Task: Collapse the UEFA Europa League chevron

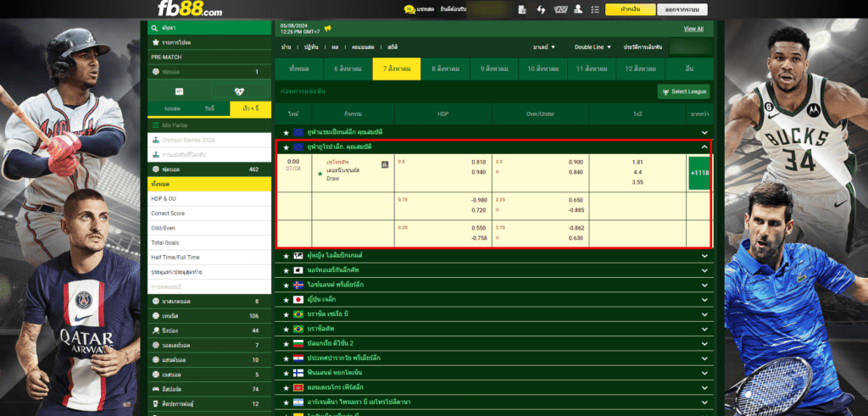Action: pyautogui.click(x=704, y=147)
